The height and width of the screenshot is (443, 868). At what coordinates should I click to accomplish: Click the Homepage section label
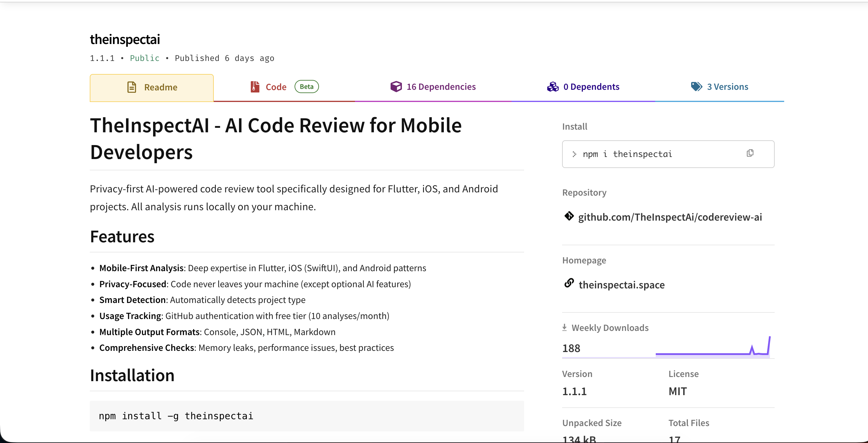click(x=584, y=261)
